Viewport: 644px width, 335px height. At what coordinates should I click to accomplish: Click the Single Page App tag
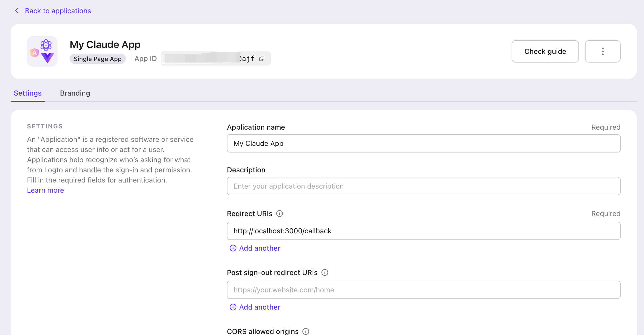pyautogui.click(x=98, y=59)
